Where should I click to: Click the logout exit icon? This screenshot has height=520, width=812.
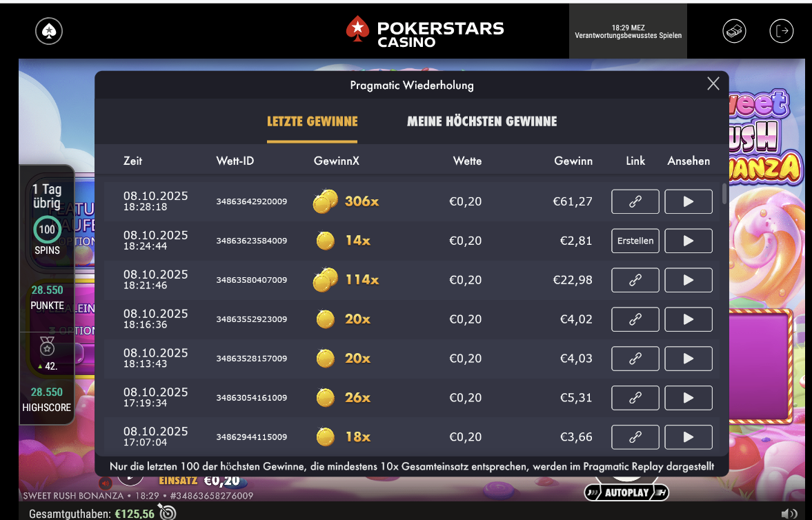[782, 31]
